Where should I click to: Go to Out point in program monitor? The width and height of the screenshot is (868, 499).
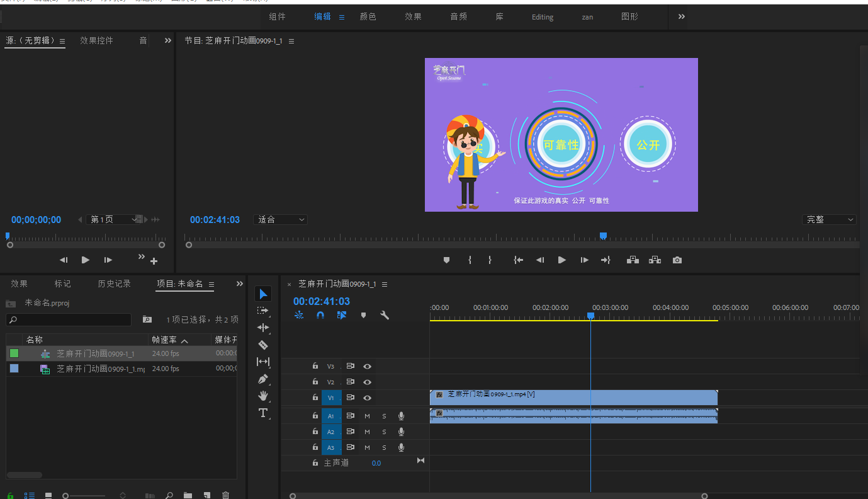click(606, 260)
